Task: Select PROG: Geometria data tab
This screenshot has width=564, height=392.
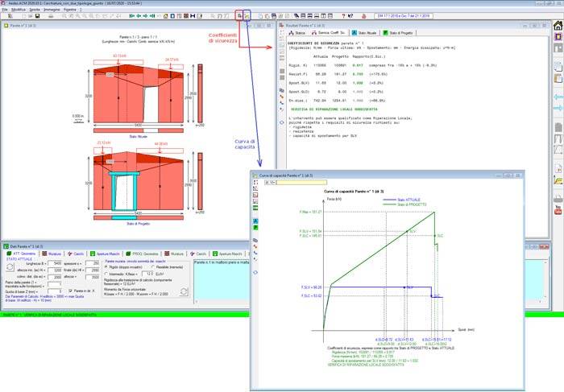Action: click(143, 254)
